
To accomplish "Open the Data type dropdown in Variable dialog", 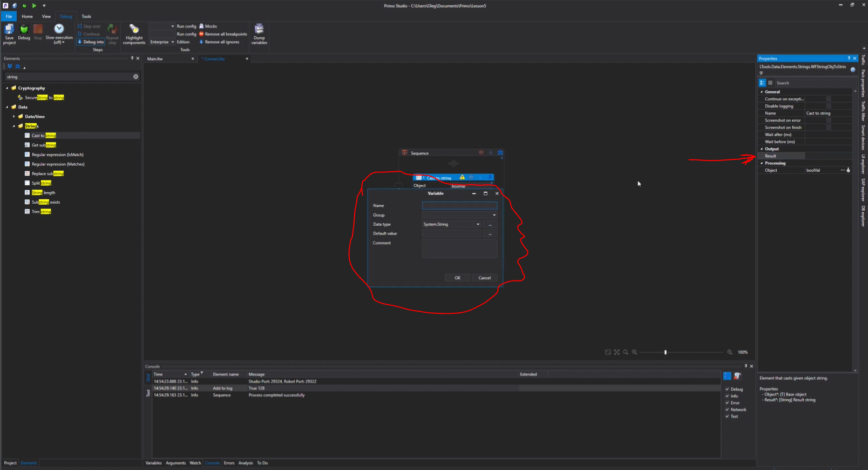I will pos(478,224).
